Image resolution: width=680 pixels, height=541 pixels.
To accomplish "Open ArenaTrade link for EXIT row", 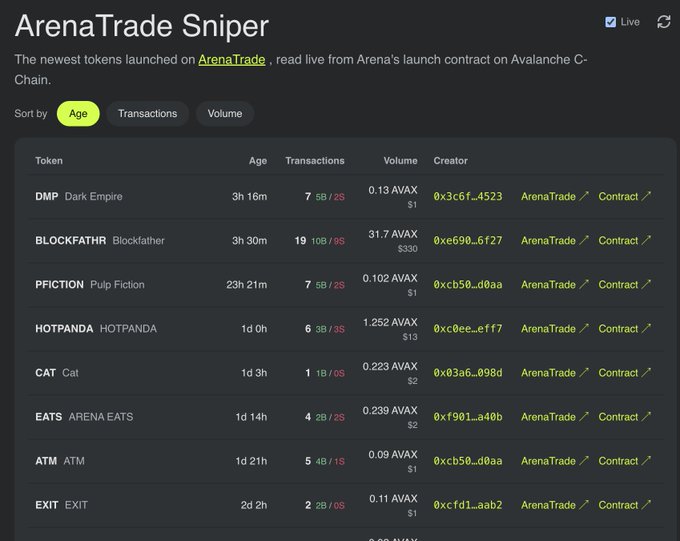I will coord(555,505).
